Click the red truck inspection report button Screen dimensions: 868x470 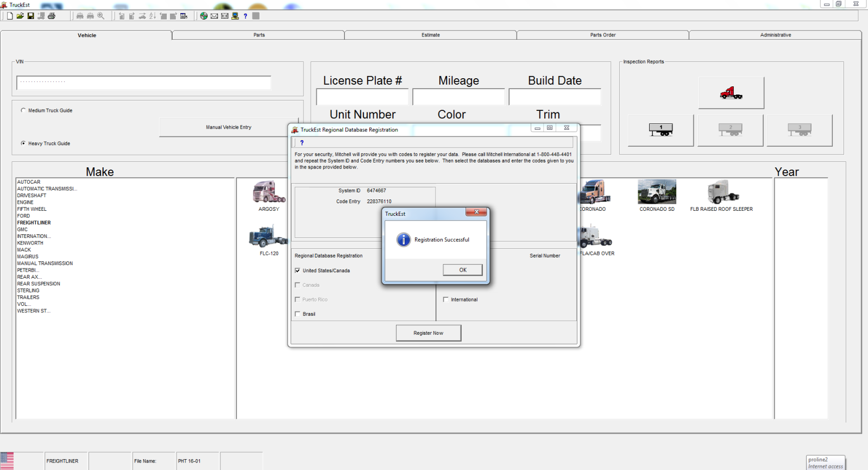tap(731, 93)
